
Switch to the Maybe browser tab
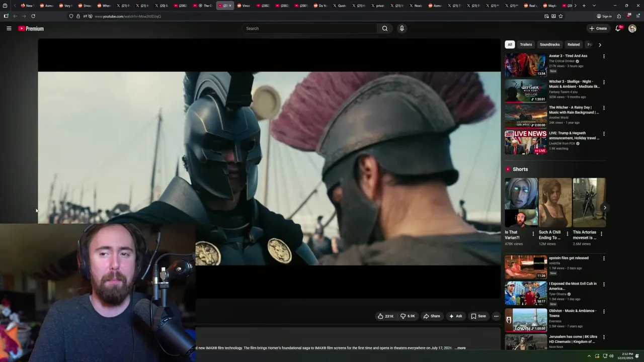[x=550, y=6]
